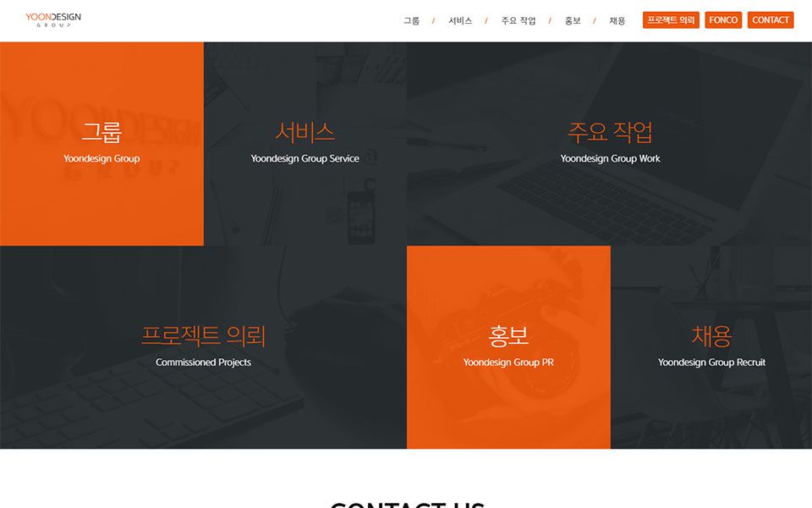812x508 pixels.
Task: Open 홍보 from the header navigation
Action: coord(573,20)
